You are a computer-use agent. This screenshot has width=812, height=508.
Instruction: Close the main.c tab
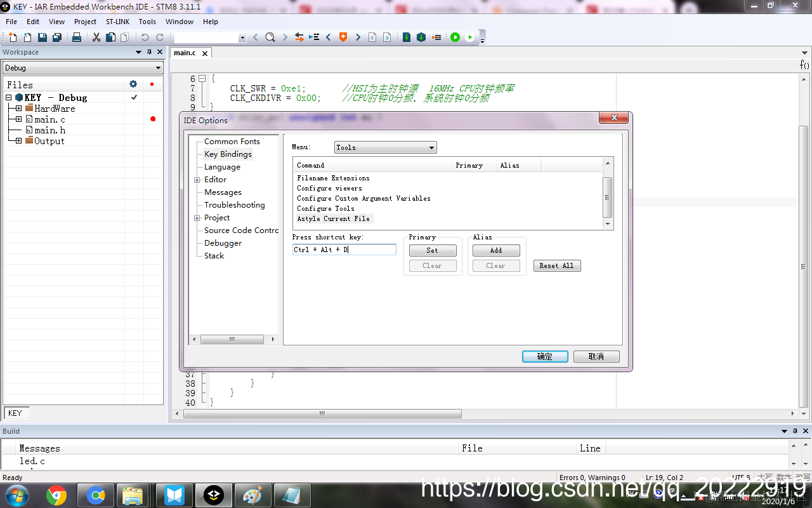coord(205,53)
